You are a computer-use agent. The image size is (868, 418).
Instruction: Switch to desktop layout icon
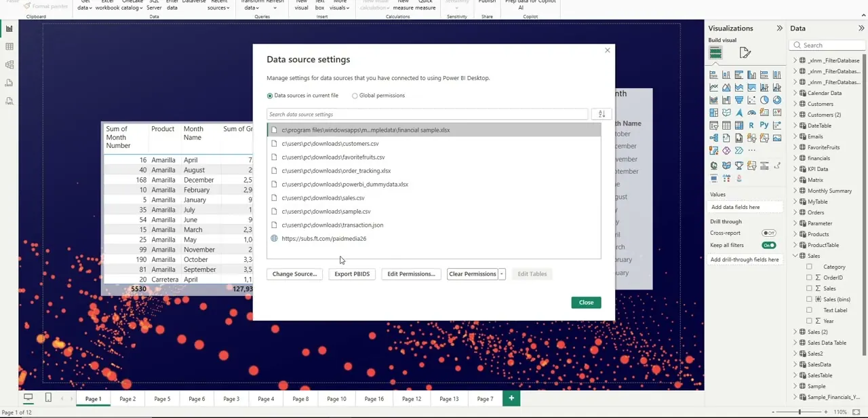pyautogui.click(x=28, y=398)
